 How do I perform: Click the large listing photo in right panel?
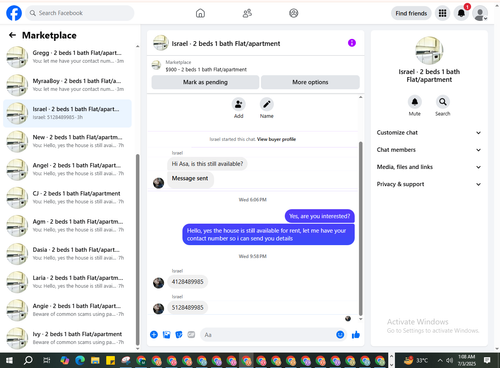(x=429, y=50)
